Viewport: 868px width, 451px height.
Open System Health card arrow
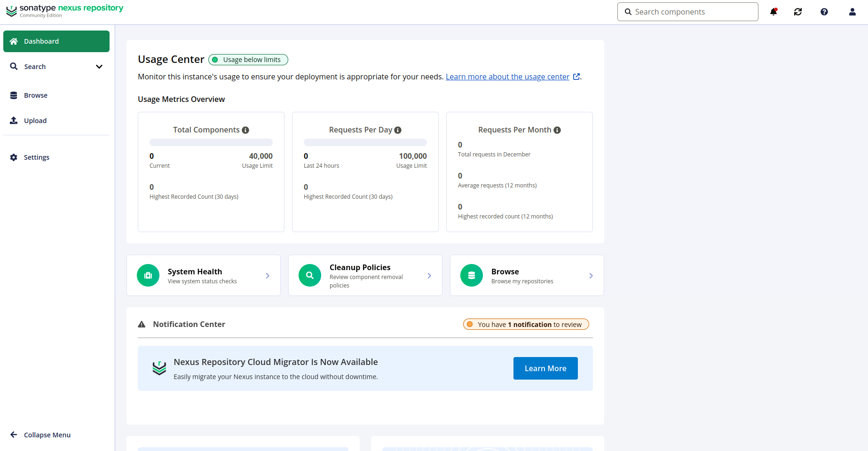[x=268, y=276]
